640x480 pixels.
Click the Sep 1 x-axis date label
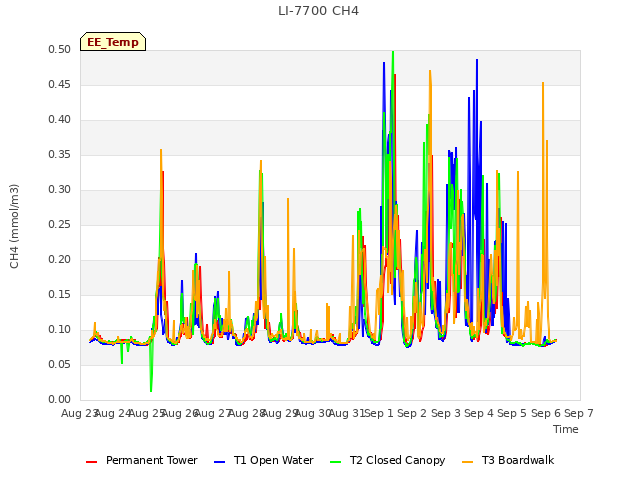click(x=379, y=413)
